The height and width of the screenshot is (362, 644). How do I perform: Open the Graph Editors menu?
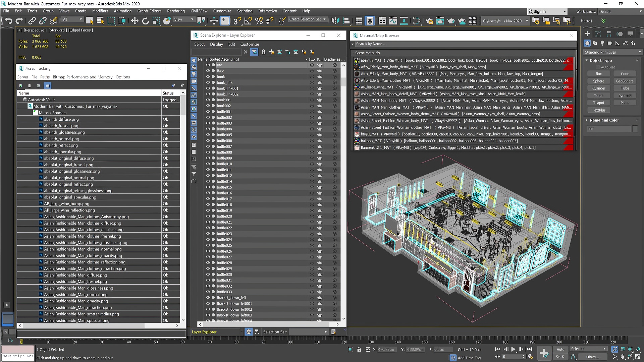149,11
